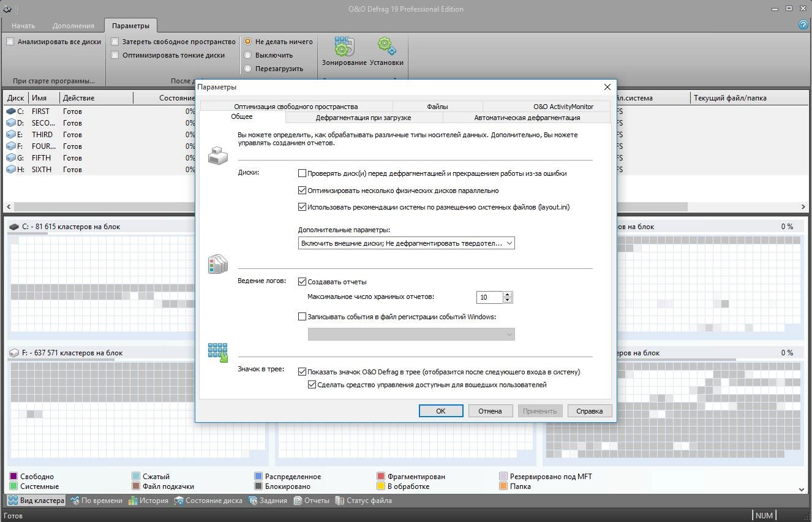Image resolution: width=812 pixels, height=522 pixels.
Task: Select drive H: icon in disk list
Action: 10,170
